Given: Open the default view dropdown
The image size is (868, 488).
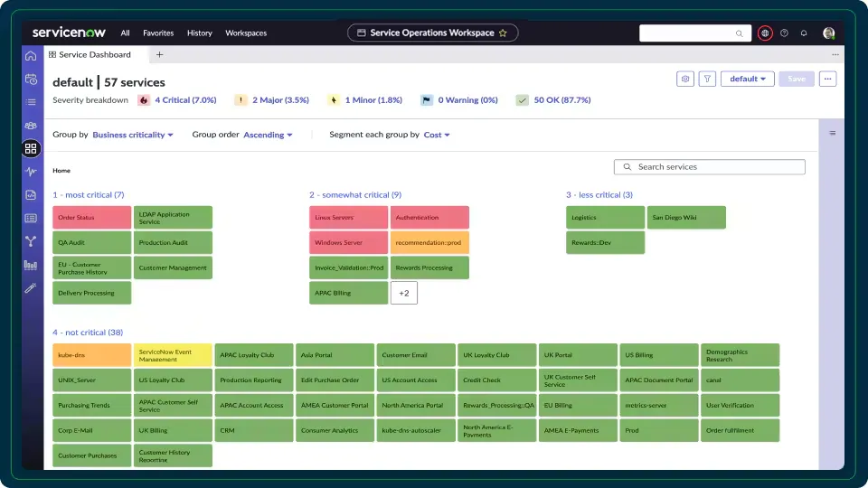Looking at the screenshot, I should tap(748, 79).
